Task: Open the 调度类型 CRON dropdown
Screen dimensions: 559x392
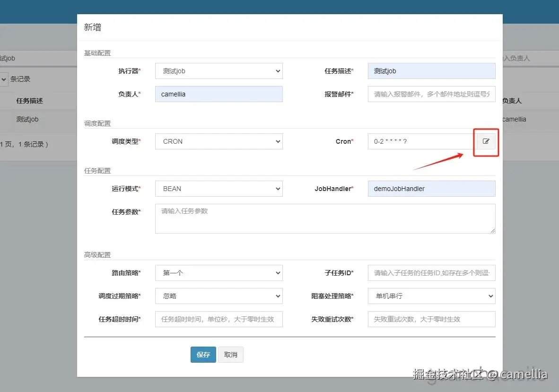Action: [219, 141]
